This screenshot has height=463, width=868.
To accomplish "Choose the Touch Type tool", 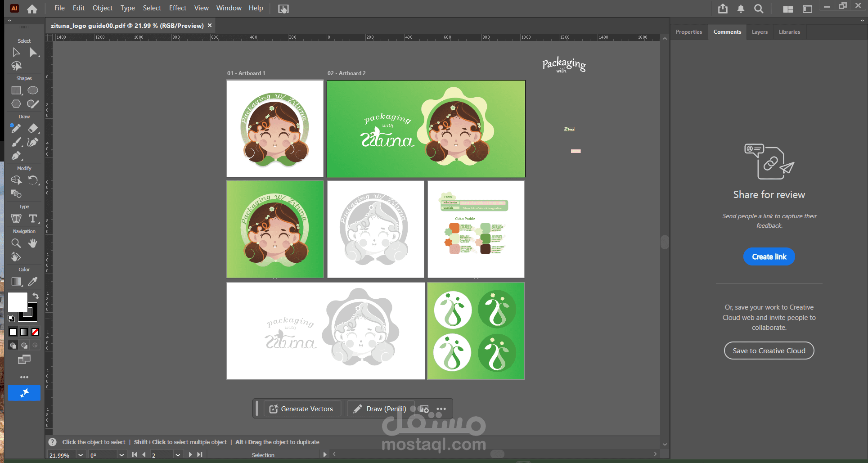I will click(x=16, y=219).
